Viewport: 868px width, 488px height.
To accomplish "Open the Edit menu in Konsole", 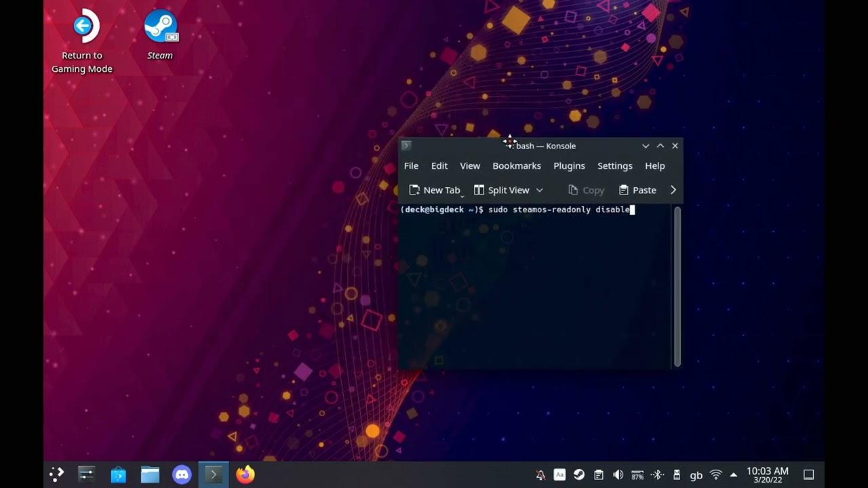I will click(439, 165).
